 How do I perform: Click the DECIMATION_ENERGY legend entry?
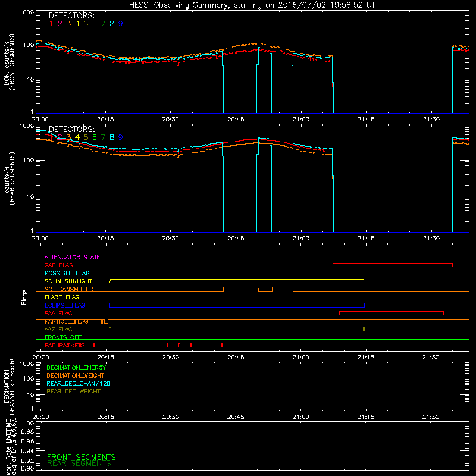[76, 368]
